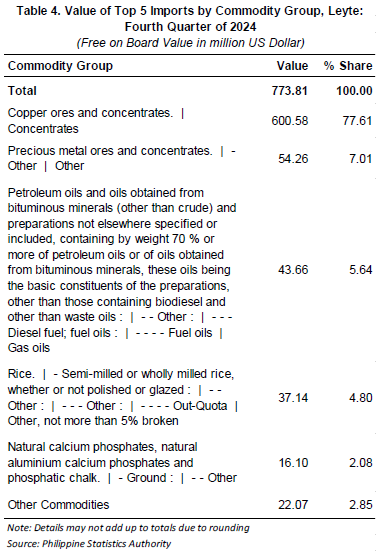The image size is (389, 555).
Task: Click the value 54.26
Action: coord(293,159)
